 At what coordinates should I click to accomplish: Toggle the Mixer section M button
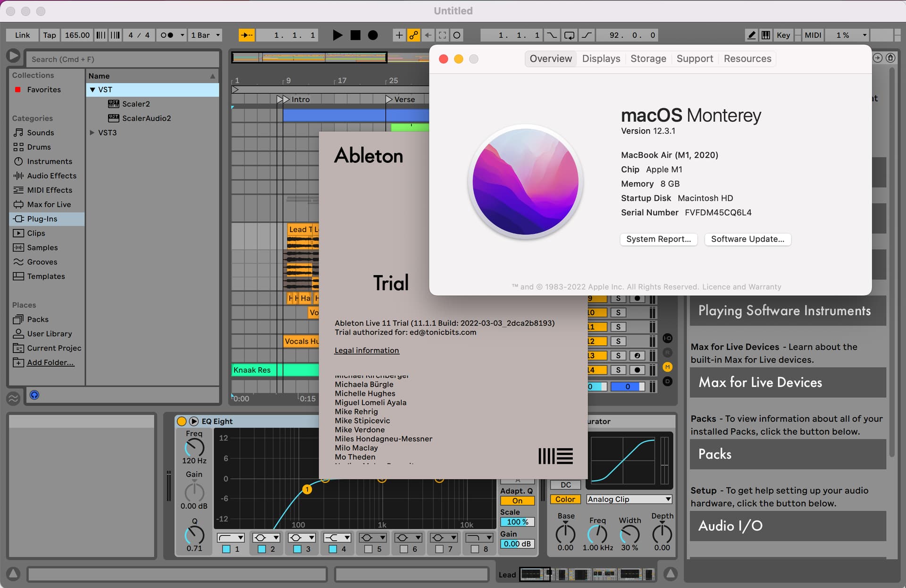pyautogui.click(x=667, y=367)
